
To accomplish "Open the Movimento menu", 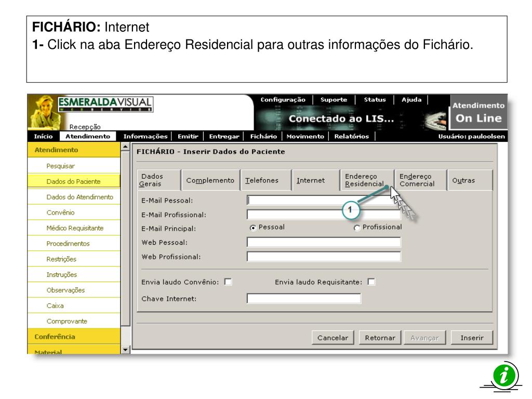I will [305, 137].
